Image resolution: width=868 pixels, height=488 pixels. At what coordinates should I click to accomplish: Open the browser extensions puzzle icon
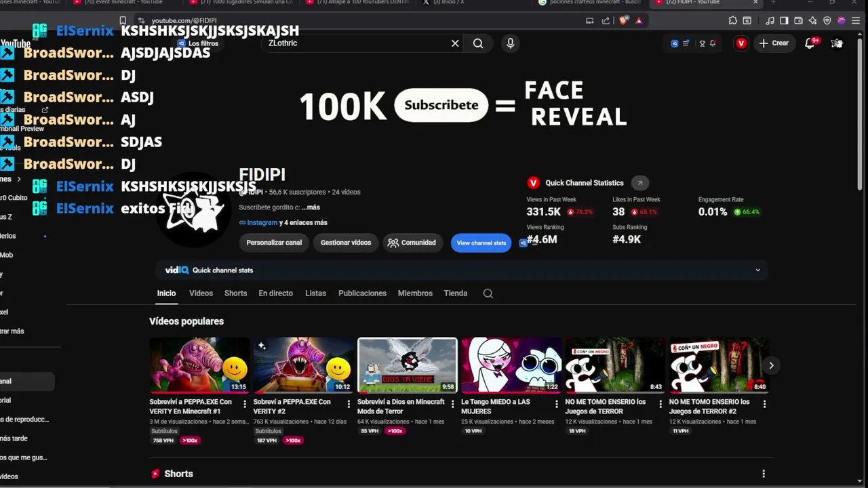point(733,20)
